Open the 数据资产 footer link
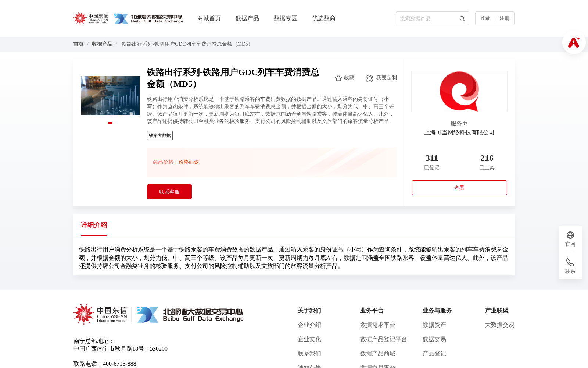 [434, 325]
